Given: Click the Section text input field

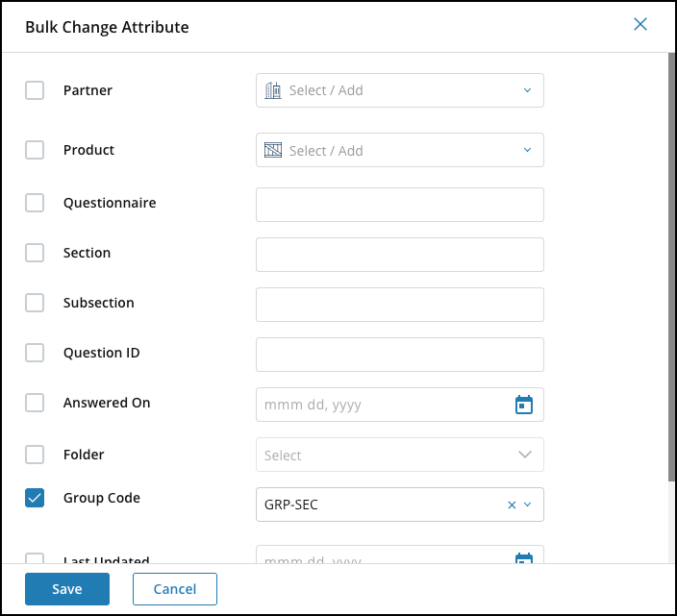Looking at the screenshot, I should pyautogui.click(x=400, y=255).
